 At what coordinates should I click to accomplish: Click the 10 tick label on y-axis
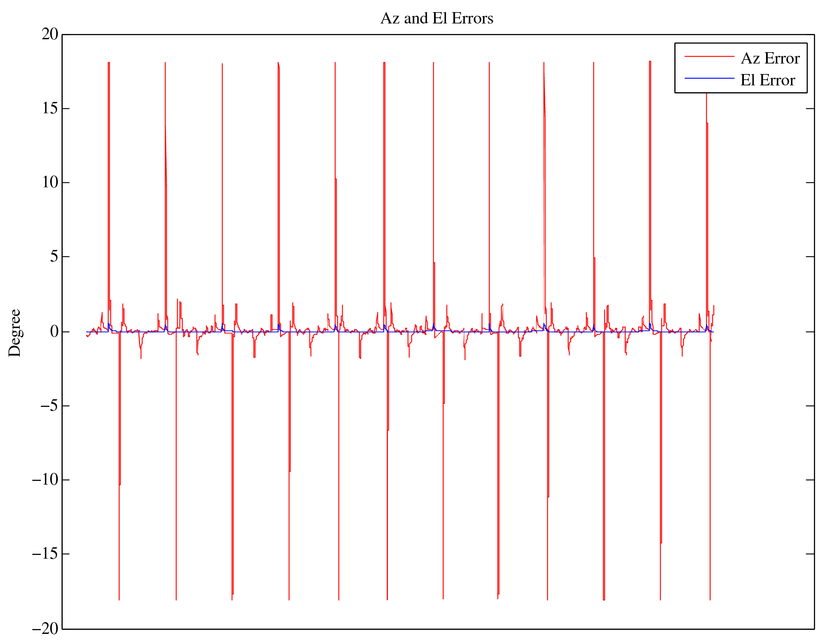[x=50, y=182]
